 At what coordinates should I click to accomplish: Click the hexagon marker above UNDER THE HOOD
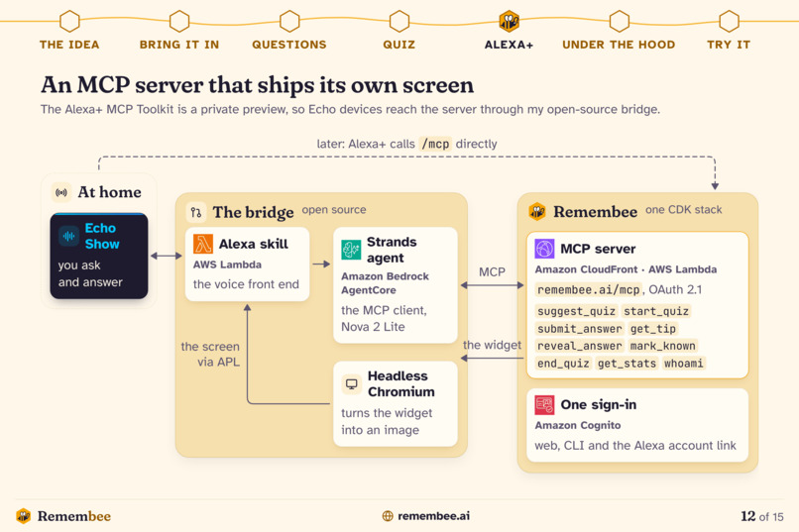620,21
